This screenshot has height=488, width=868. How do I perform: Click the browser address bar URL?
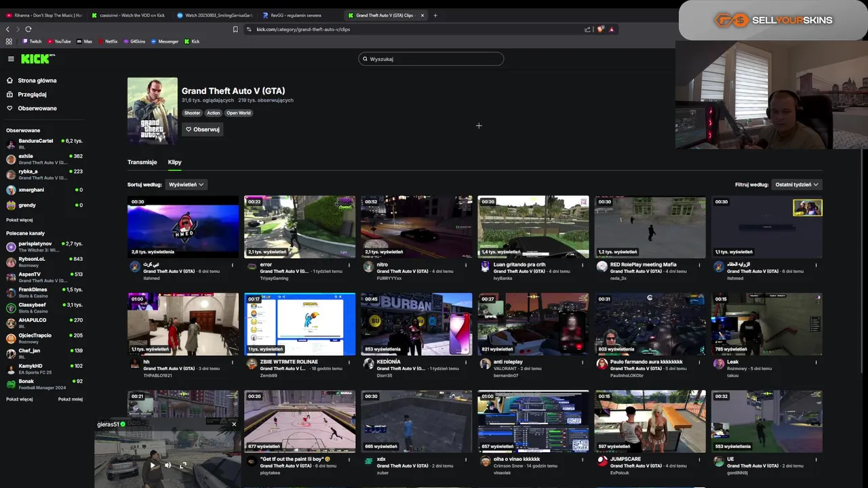point(303,29)
